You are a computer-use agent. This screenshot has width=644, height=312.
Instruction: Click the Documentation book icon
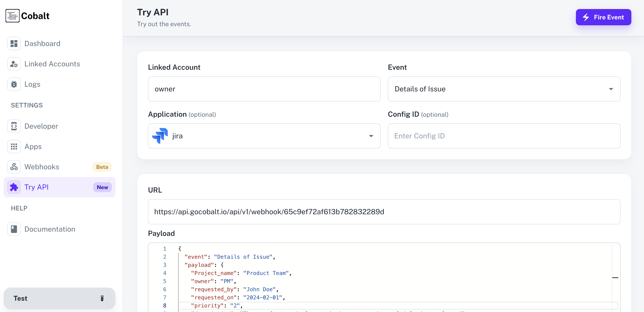point(14,229)
